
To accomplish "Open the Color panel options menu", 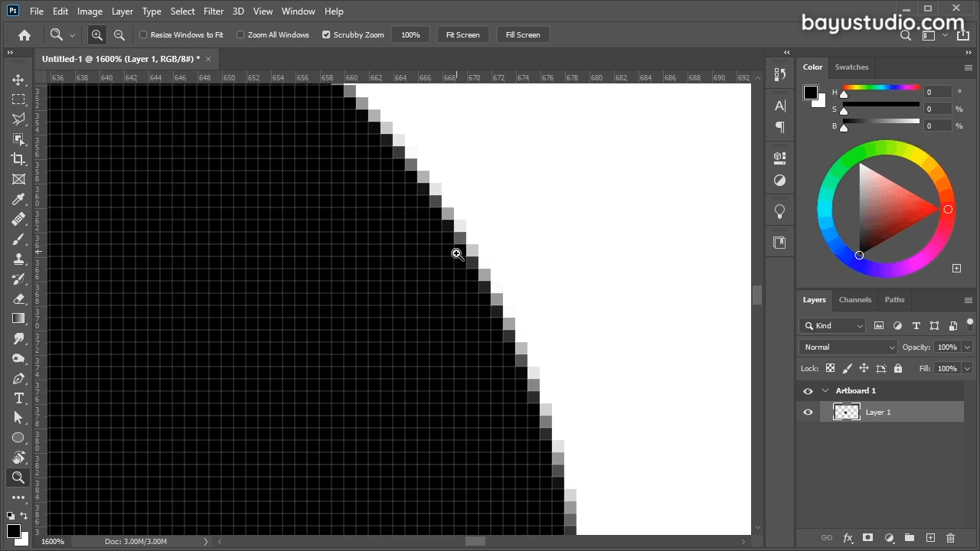I will point(969,67).
